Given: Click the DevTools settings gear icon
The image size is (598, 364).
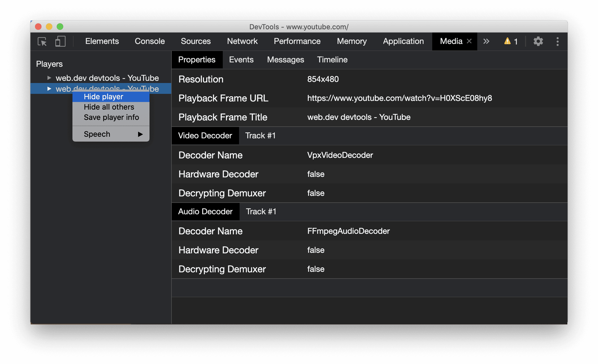Looking at the screenshot, I should [x=538, y=41].
